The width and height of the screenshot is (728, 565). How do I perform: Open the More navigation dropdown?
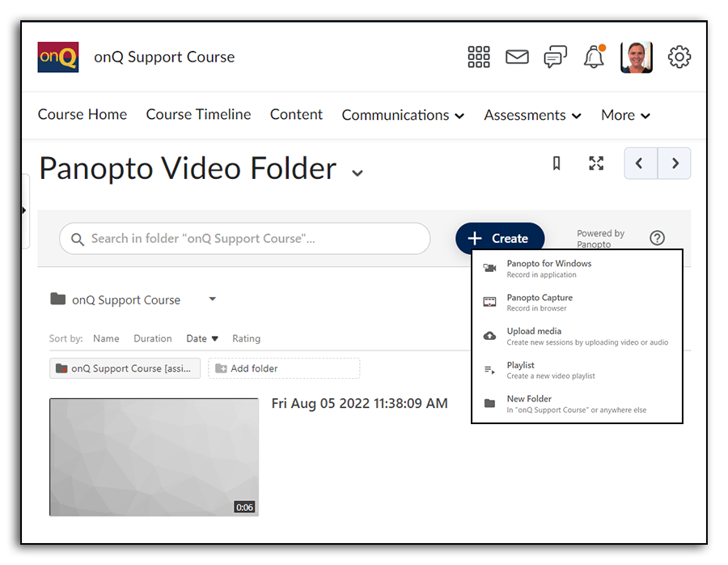pos(625,115)
